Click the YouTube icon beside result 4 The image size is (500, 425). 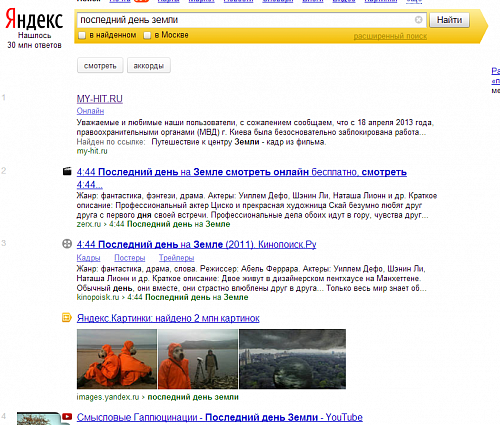tap(67, 417)
